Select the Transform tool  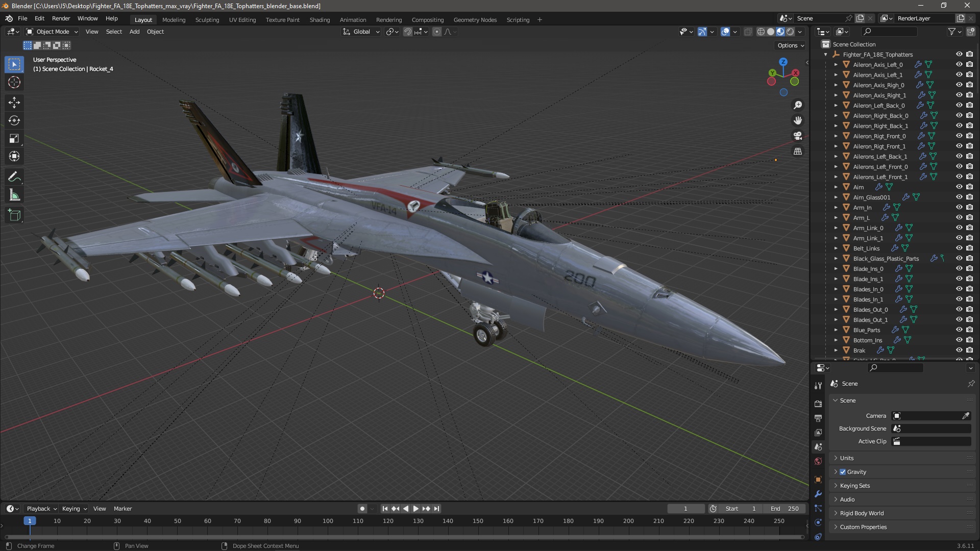click(14, 156)
